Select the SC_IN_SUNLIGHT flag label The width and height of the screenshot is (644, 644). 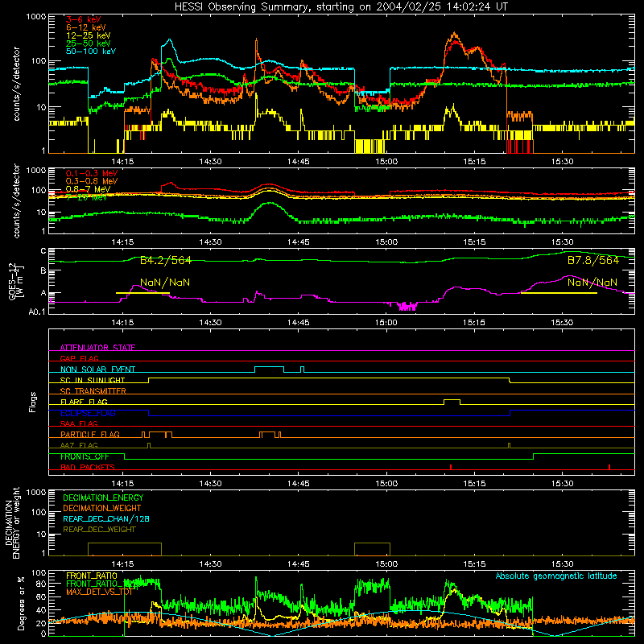pos(93,380)
